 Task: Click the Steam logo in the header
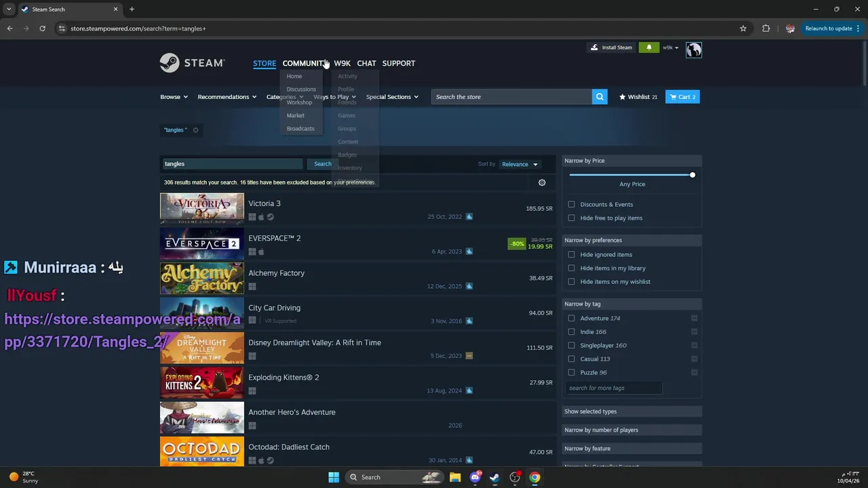[192, 63]
